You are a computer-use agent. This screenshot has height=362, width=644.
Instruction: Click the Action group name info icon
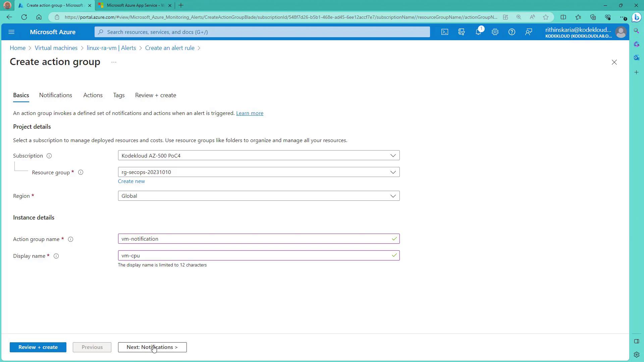[x=71, y=239]
